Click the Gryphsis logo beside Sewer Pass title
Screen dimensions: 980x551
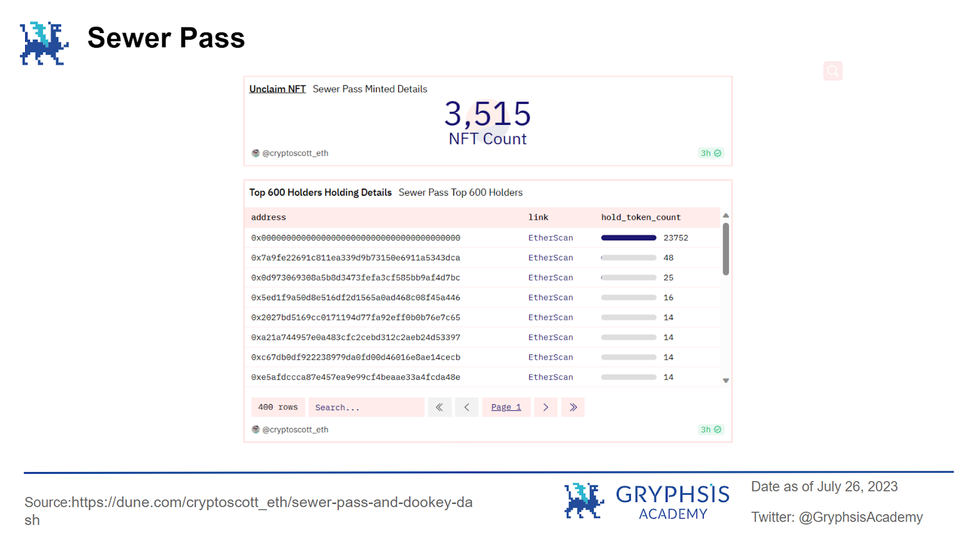click(x=44, y=43)
